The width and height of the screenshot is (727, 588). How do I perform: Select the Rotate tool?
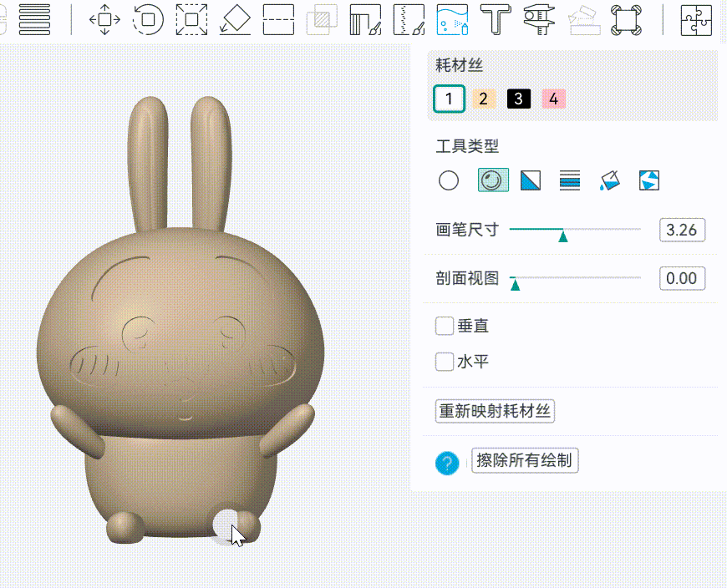[x=148, y=19]
